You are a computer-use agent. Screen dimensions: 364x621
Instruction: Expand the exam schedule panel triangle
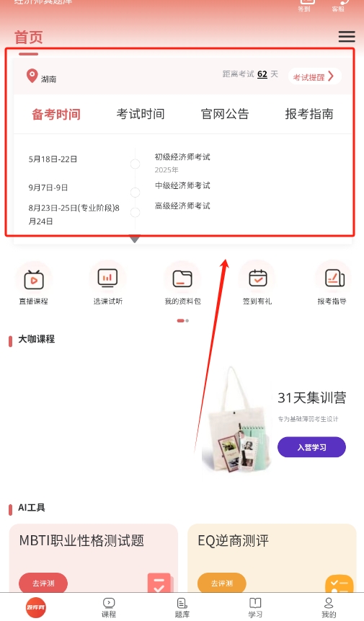[135, 239]
